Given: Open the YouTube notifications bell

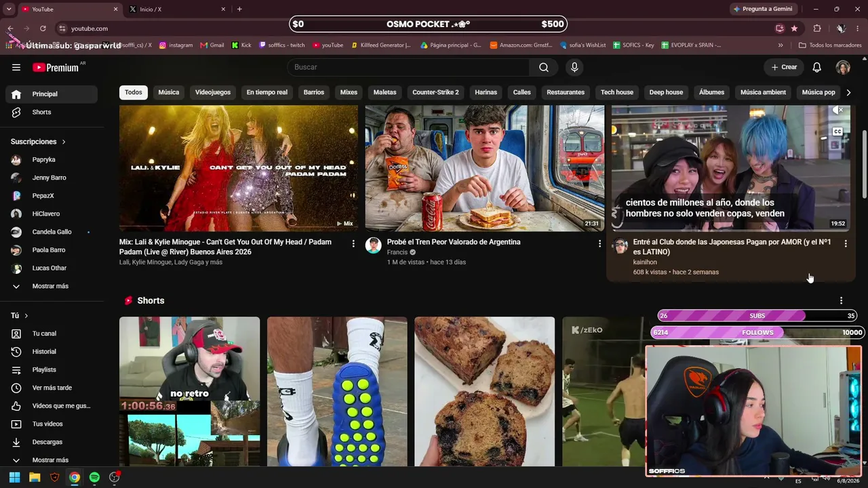Looking at the screenshot, I should coord(817,67).
